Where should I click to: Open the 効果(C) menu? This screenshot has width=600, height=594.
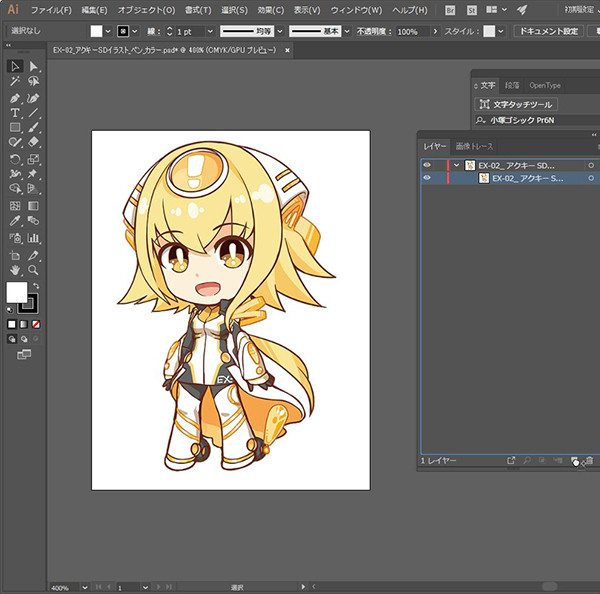(271, 10)
